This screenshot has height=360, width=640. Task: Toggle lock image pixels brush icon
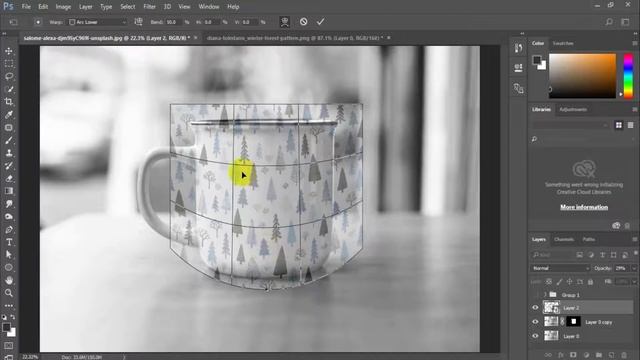click(x=559, y=282)
